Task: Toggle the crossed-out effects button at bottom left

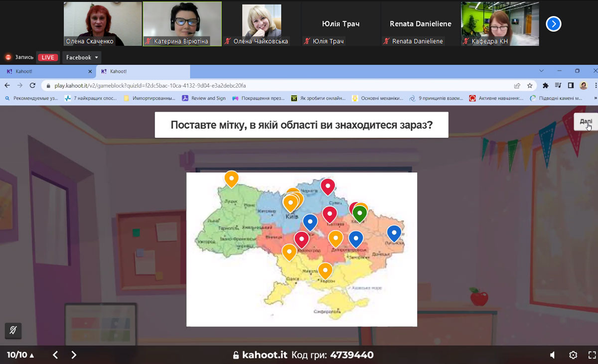Action: pos(13,330)
